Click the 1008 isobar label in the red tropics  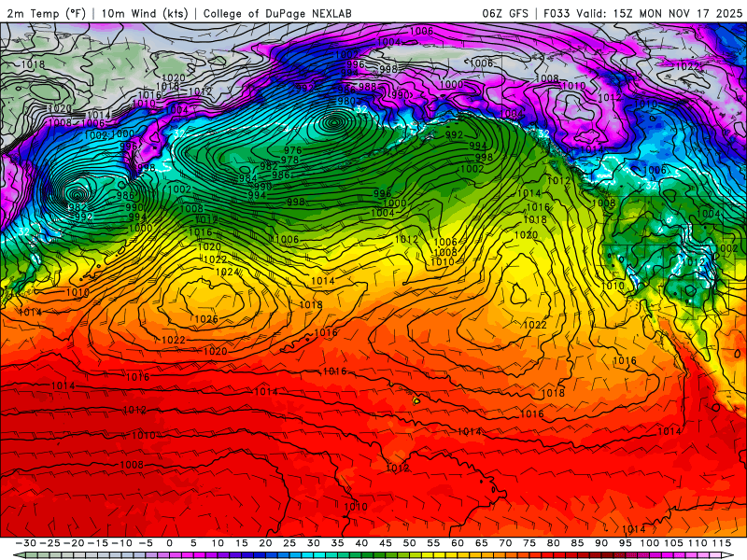[x=132, y=464]
